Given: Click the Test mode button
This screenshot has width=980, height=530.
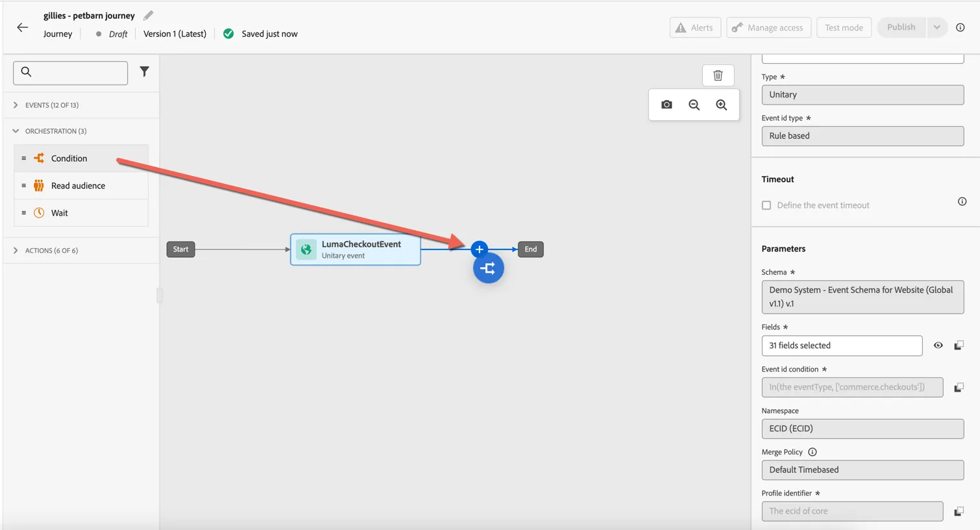Looking at the screenshot, I should click(x=844, y=27).
